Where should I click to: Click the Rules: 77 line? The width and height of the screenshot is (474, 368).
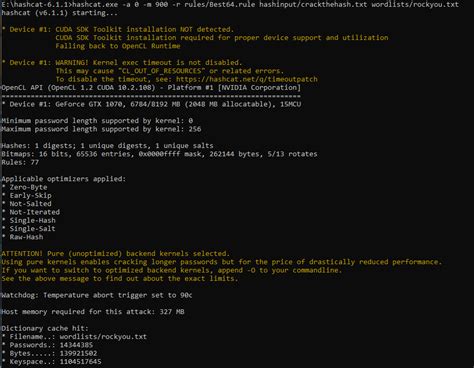[x=20, y=162]
